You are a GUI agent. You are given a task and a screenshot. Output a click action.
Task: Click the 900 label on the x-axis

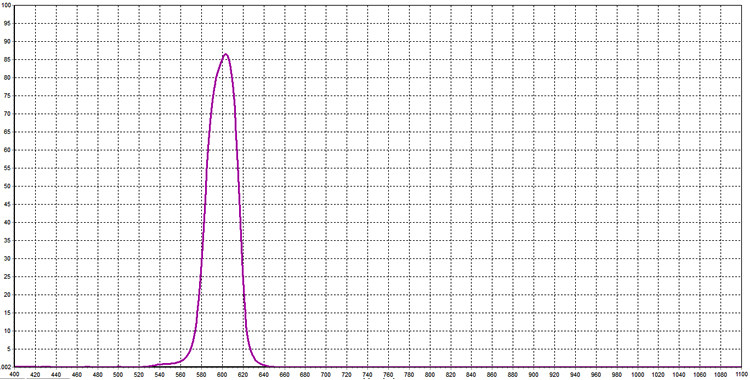point(533,373)
